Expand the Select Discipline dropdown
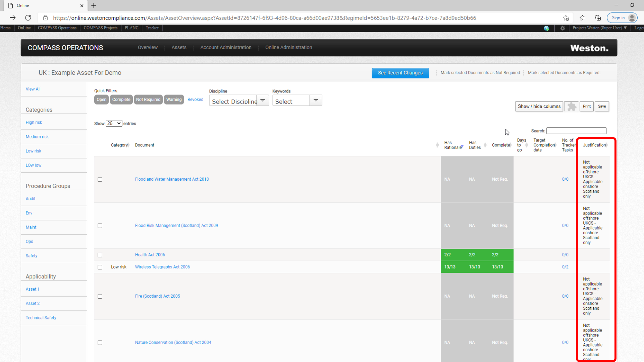Image resolution: width=644 pixels, height=362 pixels. [x=239, y=101]
